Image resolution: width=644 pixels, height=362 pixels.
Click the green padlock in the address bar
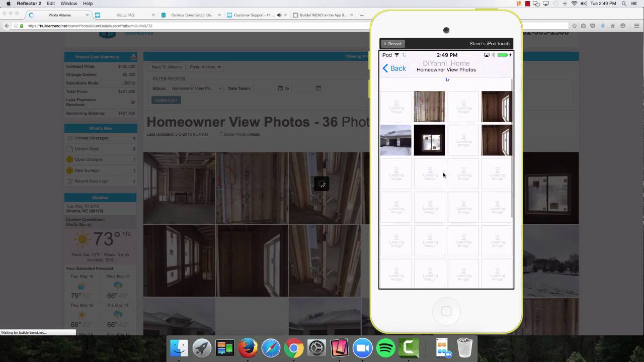22,26
